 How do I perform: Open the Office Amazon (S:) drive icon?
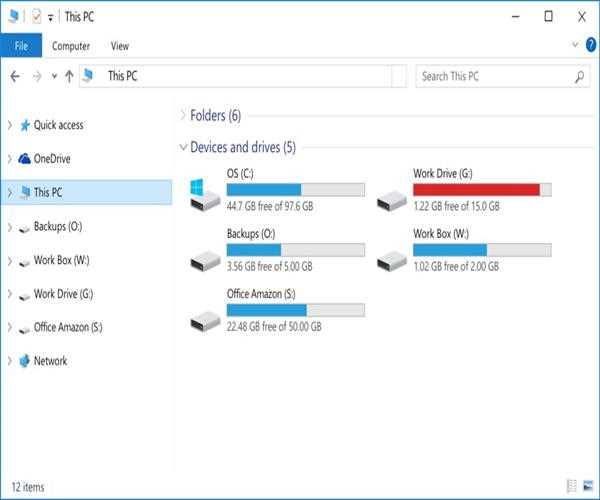click(204, 317)
